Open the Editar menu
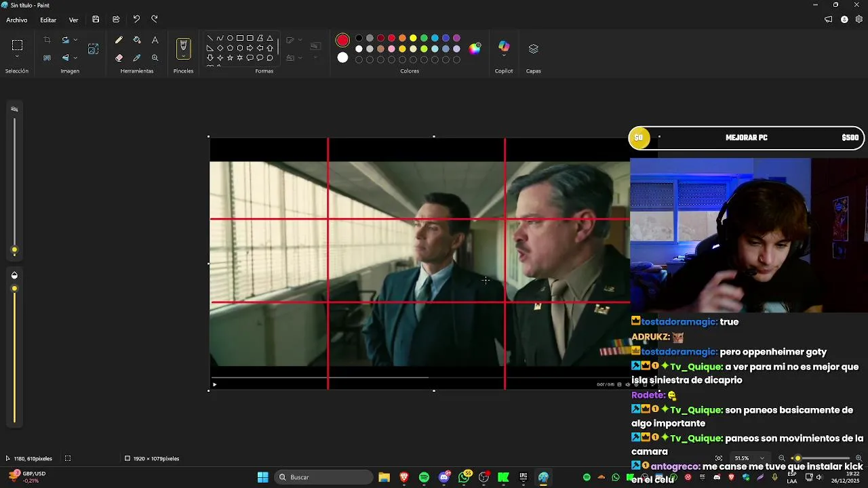 pos(48,20)
